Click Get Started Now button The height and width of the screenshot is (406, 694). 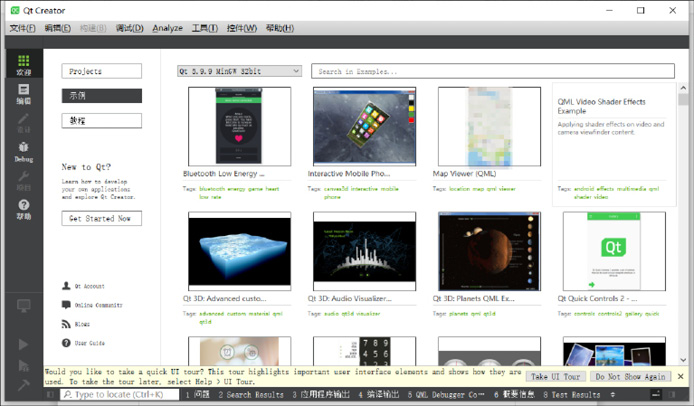102,218
